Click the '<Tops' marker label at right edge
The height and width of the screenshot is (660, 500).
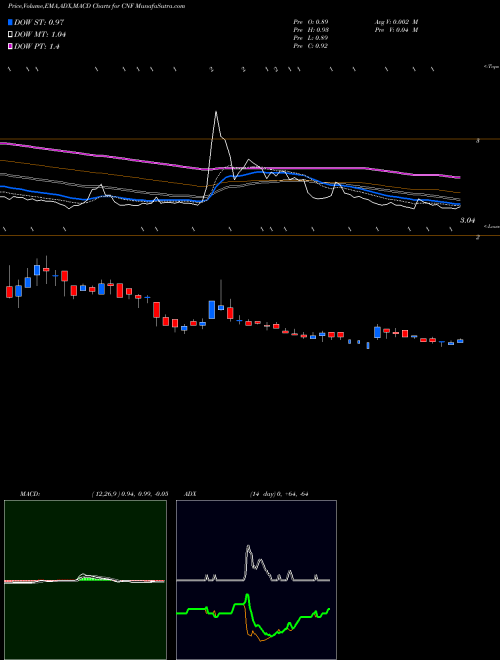tap(491, 67)
